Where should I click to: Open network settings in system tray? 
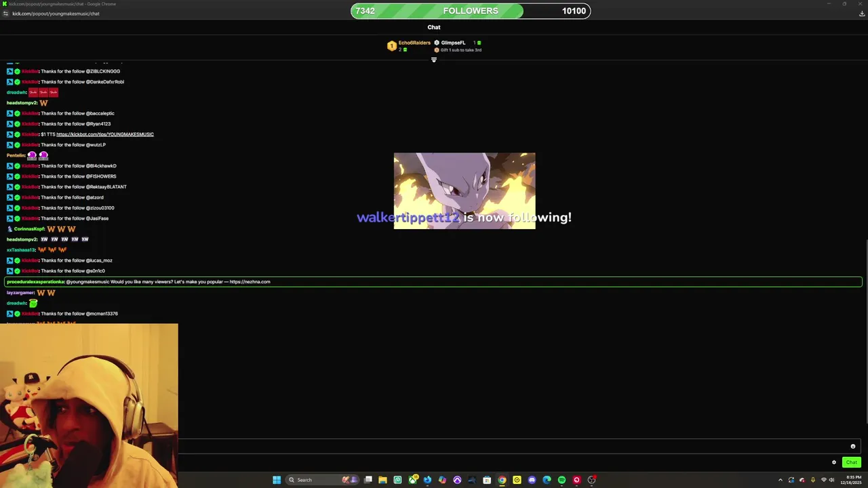tap(824, 480)
